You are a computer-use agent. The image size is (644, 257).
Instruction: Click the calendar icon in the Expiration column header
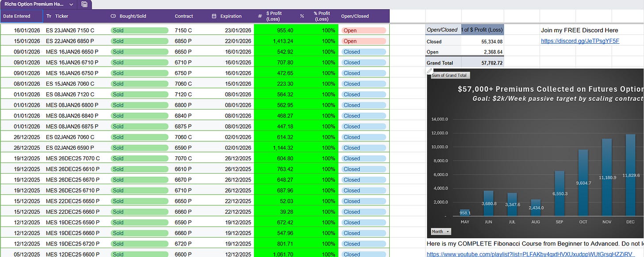[215, 16]
